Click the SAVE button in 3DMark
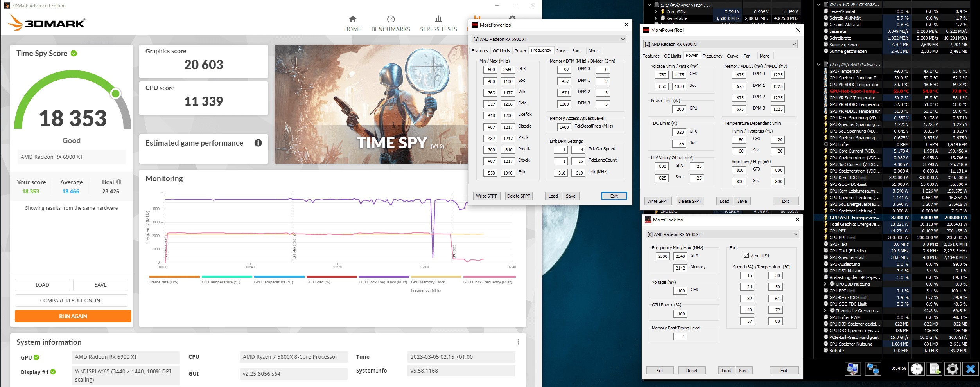Viewport: 980px width, 387px height. click(x=101, y=285)
